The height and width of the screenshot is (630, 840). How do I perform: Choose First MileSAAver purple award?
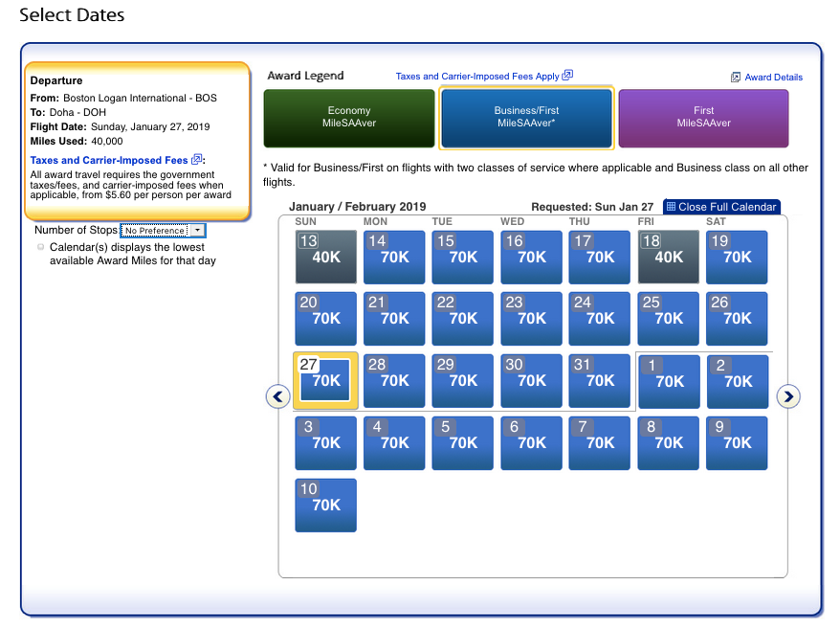[703, 118]
